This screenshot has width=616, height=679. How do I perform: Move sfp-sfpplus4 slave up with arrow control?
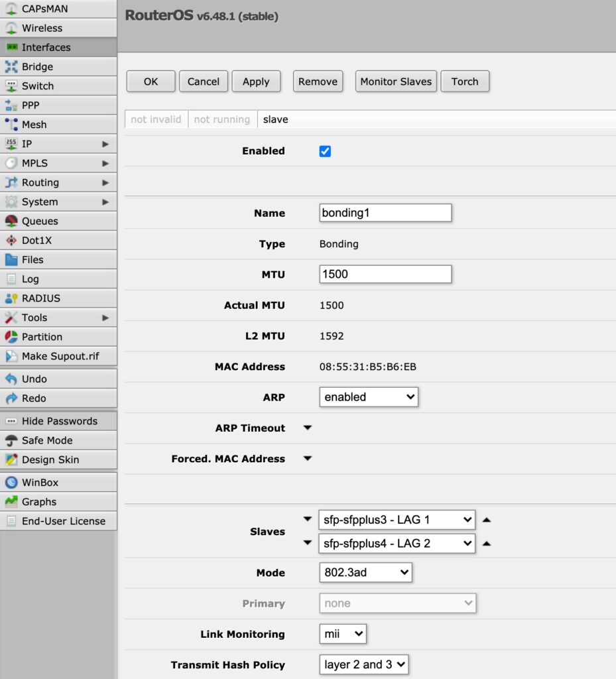[487, 542]
